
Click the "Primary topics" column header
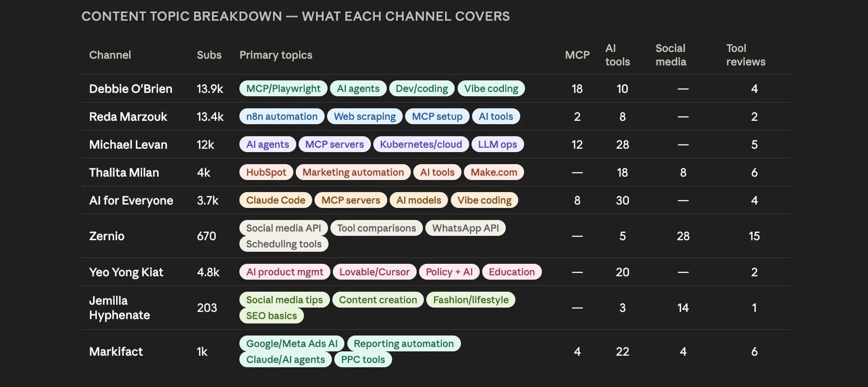276,55
